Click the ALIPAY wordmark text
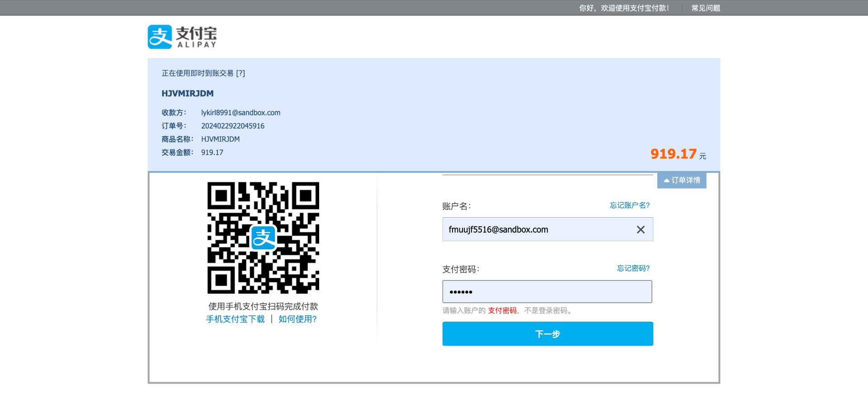 [197, 45]
